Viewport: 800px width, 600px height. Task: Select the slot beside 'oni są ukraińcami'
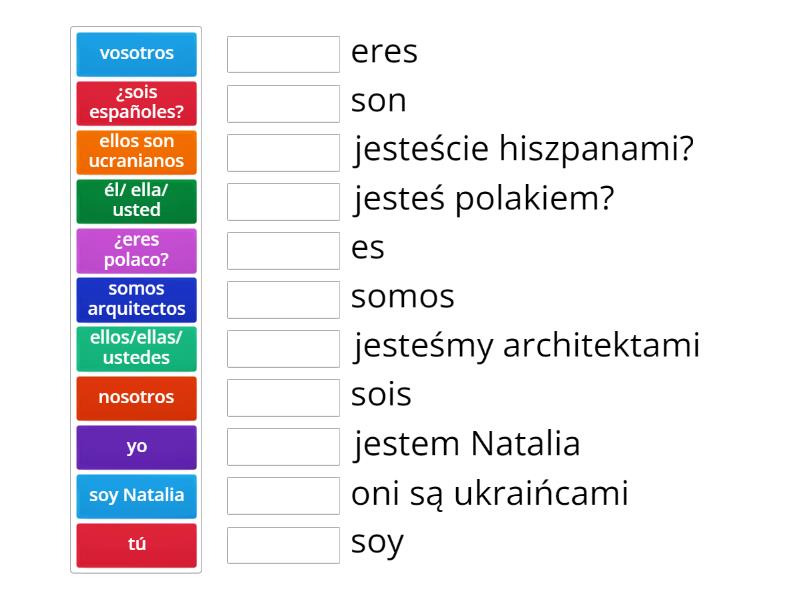point(284,496)
